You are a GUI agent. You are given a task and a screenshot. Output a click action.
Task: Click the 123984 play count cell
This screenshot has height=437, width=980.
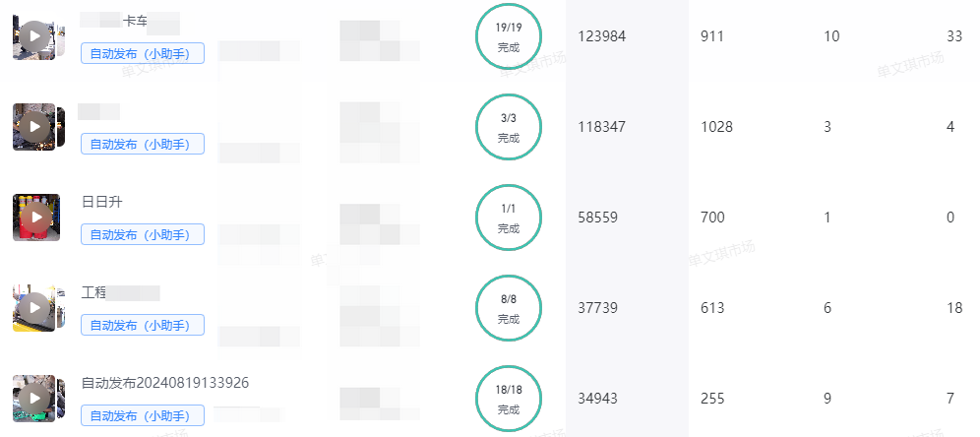click(x=601, y=36)
